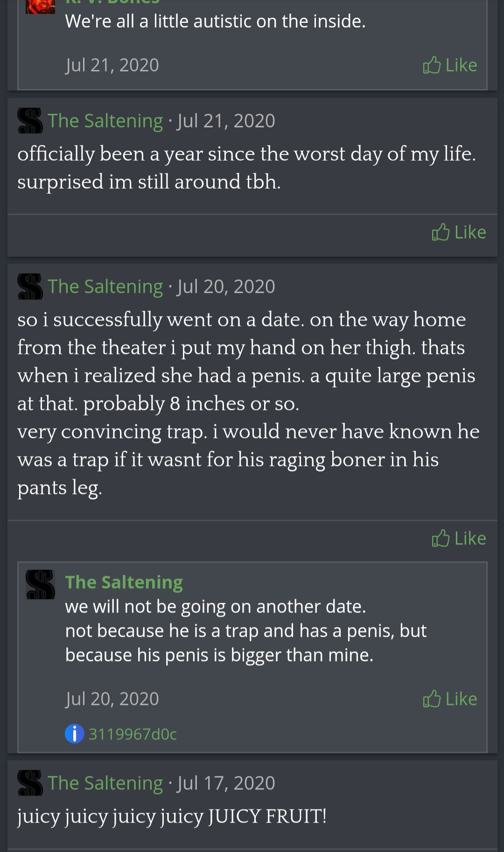Viewport: 504px width, 852px height.
Task: Open The Saltening profile from Jul 21 post
Action: [x=105, y=121]
